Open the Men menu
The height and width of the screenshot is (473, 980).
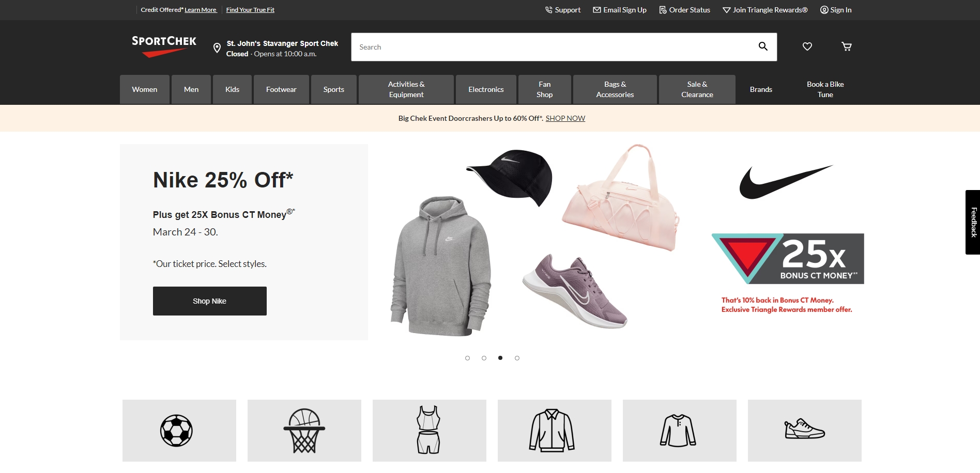(x=191, y=89)
